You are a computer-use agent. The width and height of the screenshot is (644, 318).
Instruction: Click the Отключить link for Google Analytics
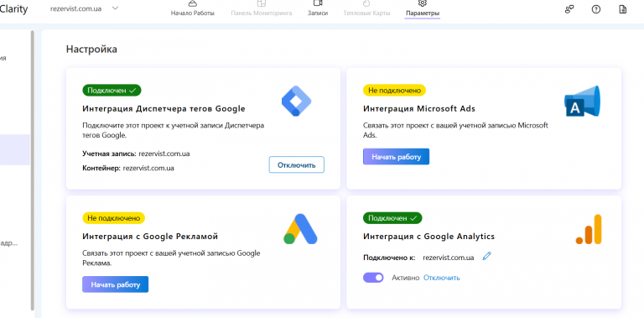(x=442, y=278)
